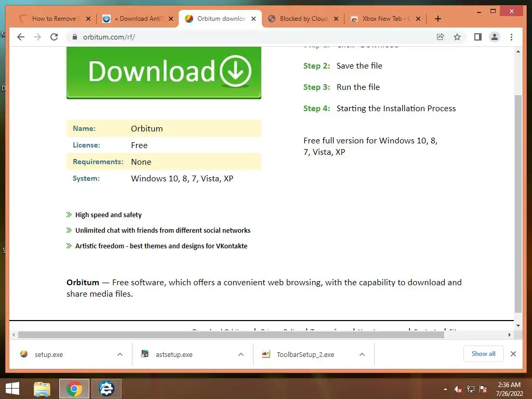Click the scroll right arrow
Screen dimensions: 532x399
coord(509,335)
